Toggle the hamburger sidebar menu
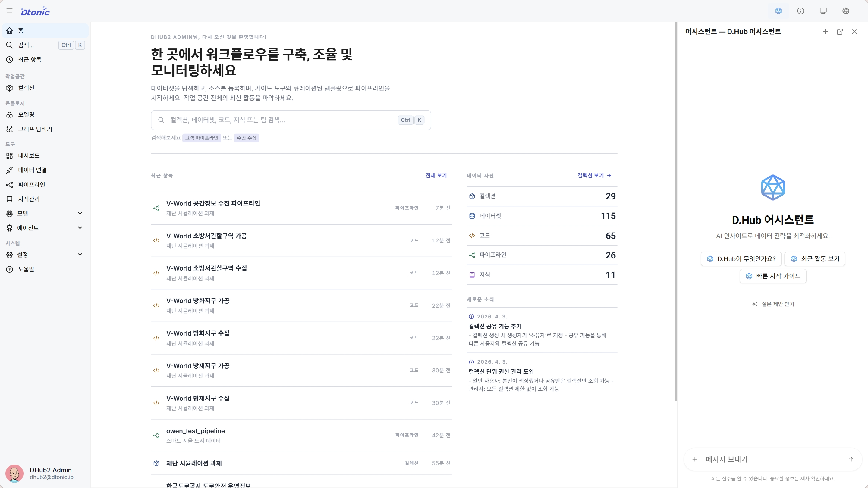 pos(9,11)
